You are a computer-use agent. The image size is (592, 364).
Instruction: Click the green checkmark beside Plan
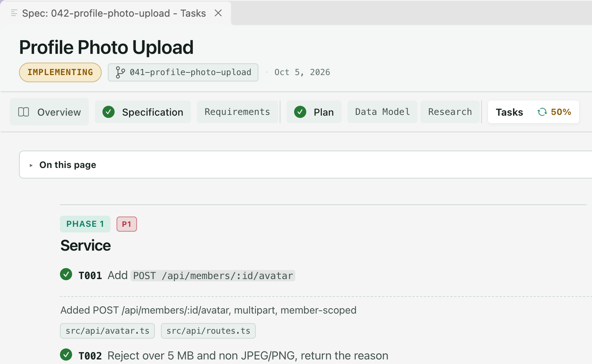(300, 112)
